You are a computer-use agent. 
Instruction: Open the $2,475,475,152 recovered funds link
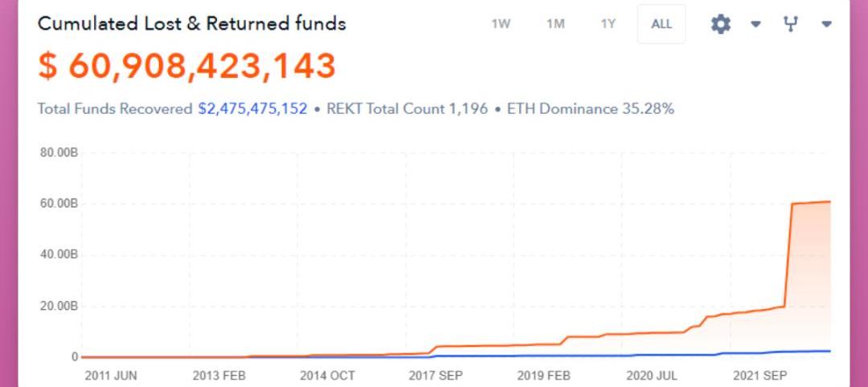pyautogui.click(x=252, y=108)
